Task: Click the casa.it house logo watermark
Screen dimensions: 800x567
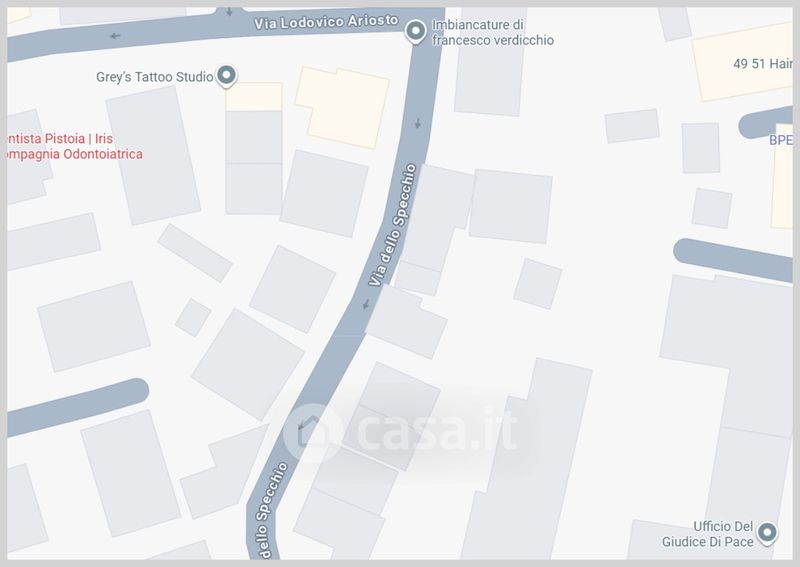Action: (x=312, y=433)
